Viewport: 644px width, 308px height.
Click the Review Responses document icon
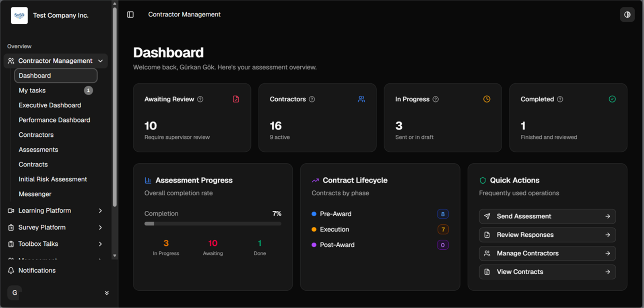[487, 235]
